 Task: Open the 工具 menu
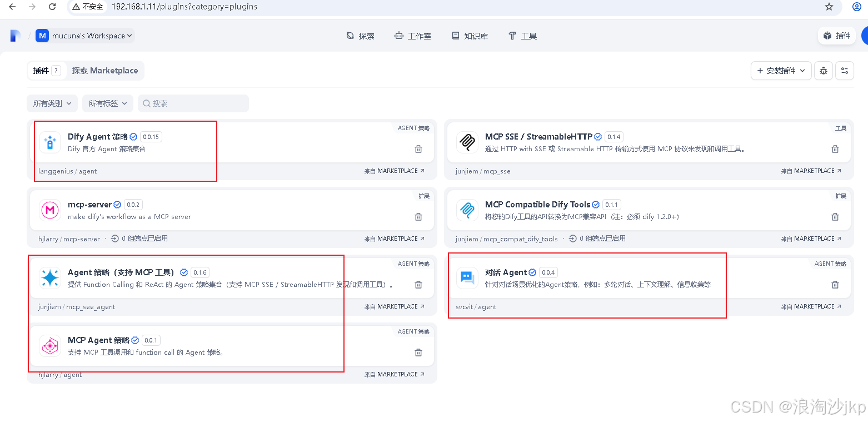click(522, 36)
